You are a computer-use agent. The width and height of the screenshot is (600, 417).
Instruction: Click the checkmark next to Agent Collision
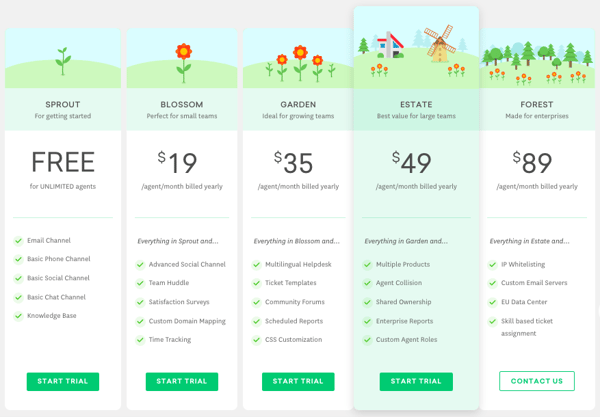coord(367,283)
